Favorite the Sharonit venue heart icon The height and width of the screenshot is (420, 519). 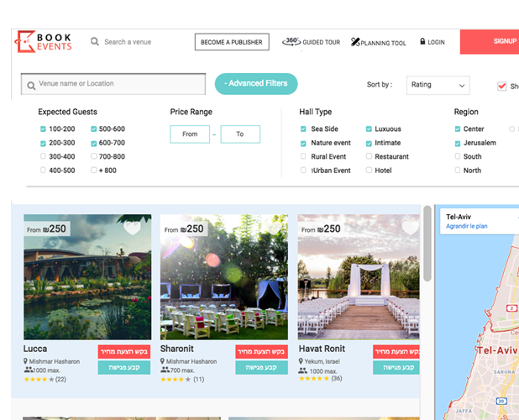tap(274, 228)
